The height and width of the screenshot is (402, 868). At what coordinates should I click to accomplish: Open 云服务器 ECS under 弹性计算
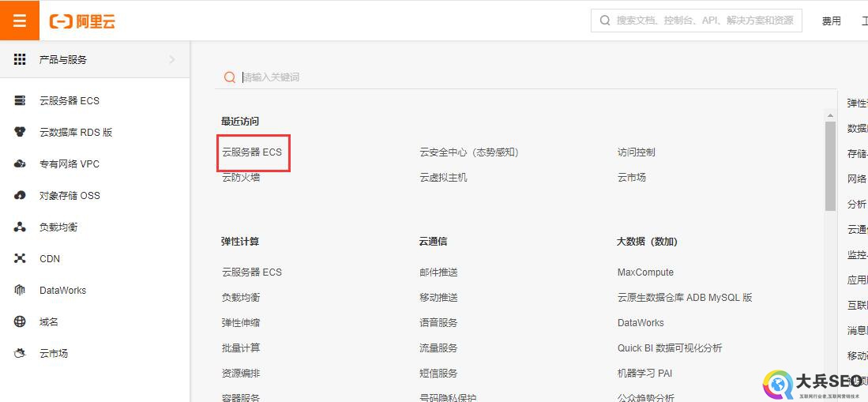252,272
